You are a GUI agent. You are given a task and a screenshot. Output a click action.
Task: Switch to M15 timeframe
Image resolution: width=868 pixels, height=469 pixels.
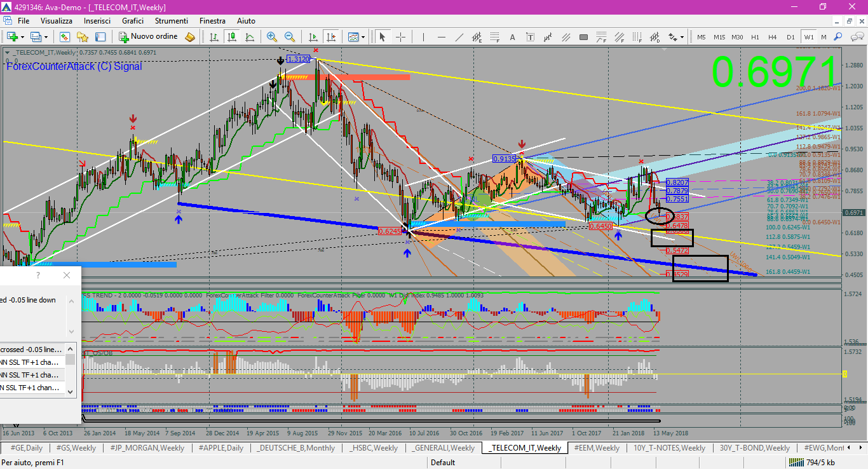(719, 37)
